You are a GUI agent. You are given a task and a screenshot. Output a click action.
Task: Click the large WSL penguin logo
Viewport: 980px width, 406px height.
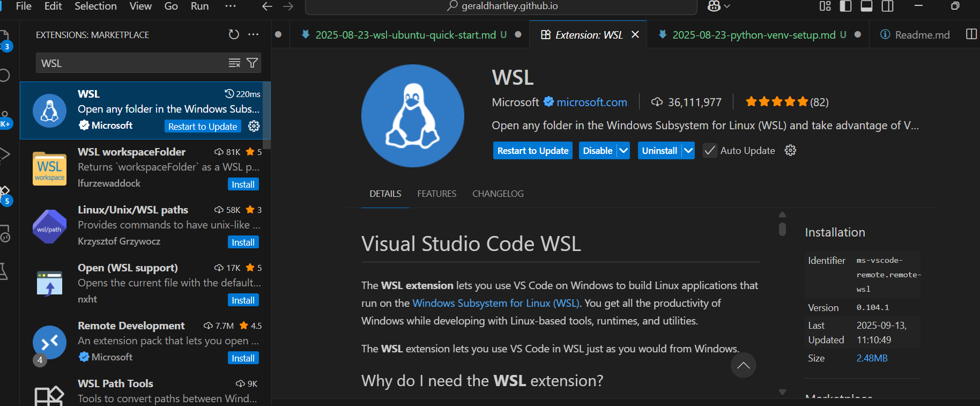click(413, 116)
